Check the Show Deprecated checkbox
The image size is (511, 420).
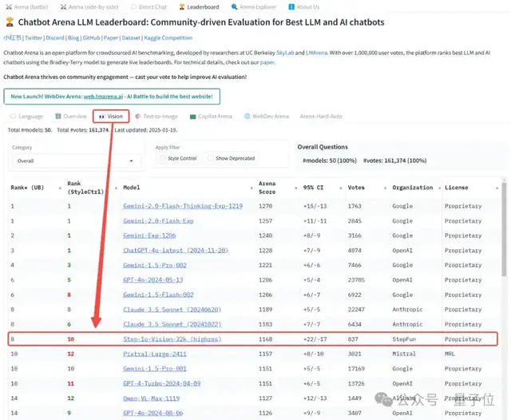(211, 158)
